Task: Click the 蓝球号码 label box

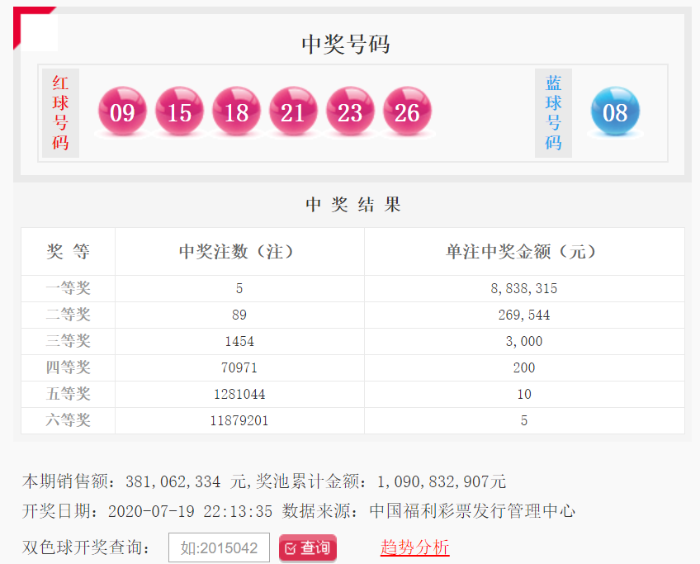Action: [553, 113]
